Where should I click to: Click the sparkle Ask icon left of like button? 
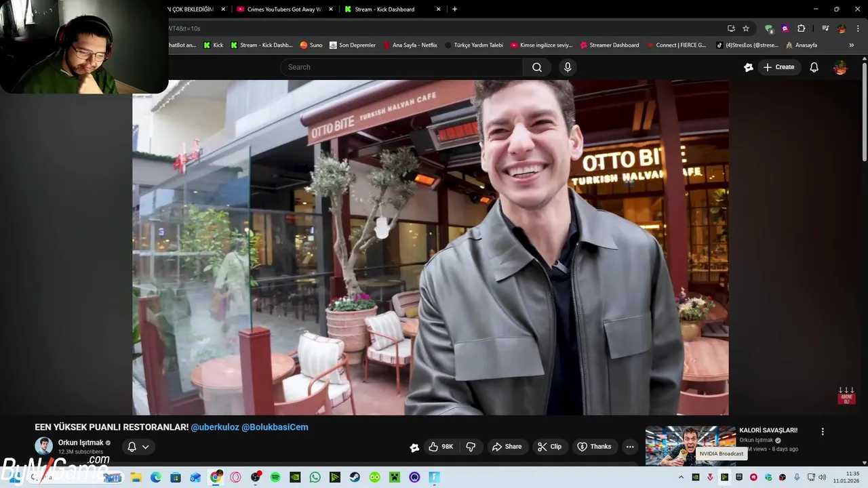[x=414, y=447]
